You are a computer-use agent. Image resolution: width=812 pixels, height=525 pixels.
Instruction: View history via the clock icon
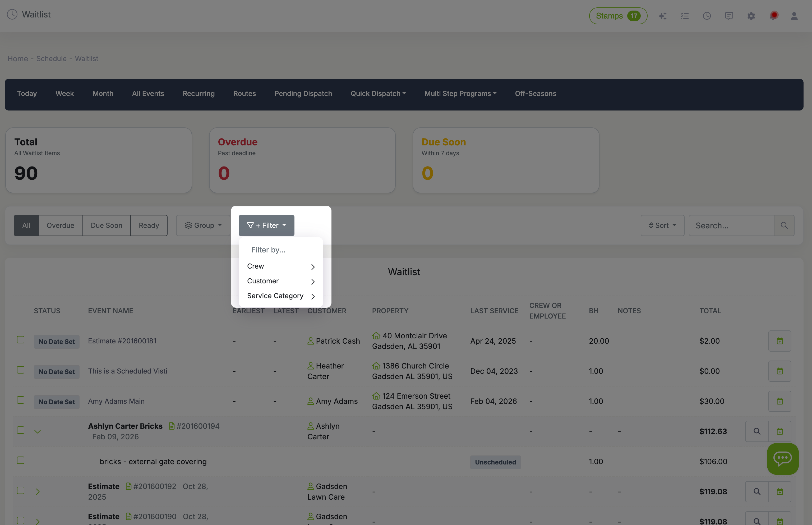click(707, 16)
